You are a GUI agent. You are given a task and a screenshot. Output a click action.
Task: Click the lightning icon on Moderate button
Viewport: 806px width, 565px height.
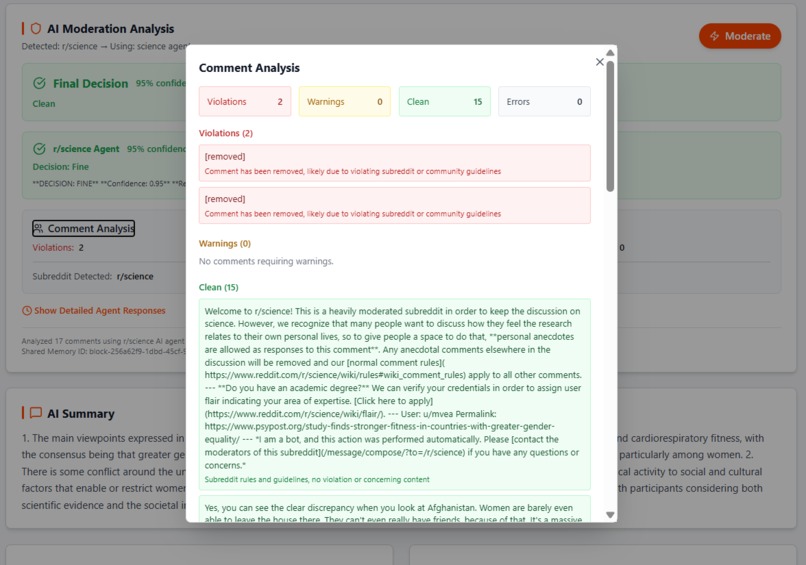[x=715, y=36]
